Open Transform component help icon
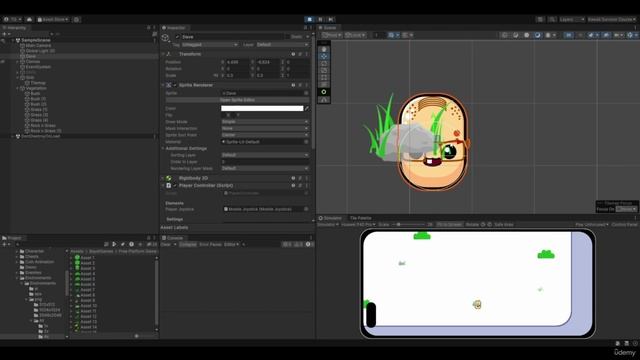Image resolution: width=640 pixels, height=360 pixels. (293, 54)
